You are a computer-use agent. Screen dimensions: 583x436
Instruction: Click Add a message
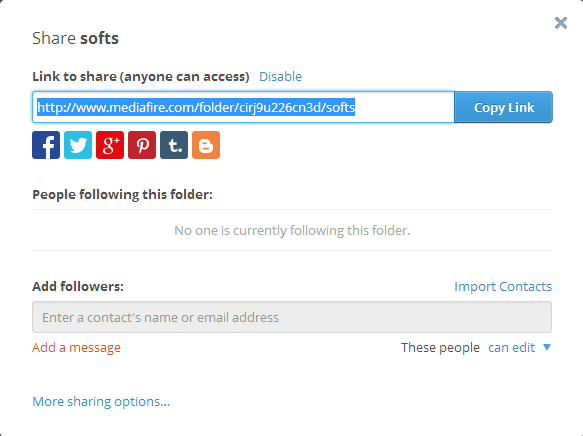76,348
